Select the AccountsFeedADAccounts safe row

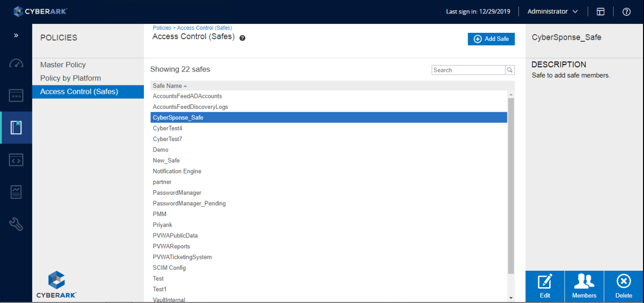[329, 96]
